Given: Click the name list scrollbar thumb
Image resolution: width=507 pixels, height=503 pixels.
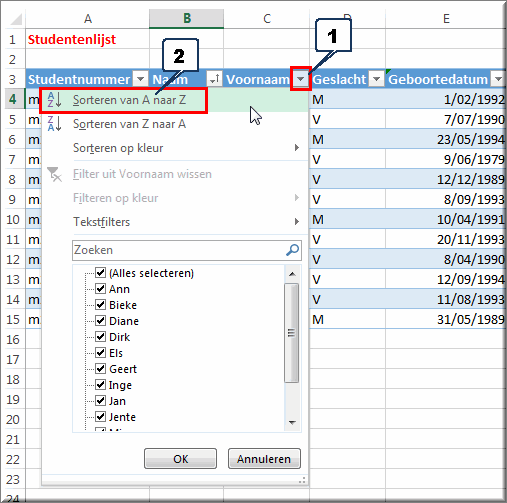Looking at the screenshot, I should (x=292, y=333).
